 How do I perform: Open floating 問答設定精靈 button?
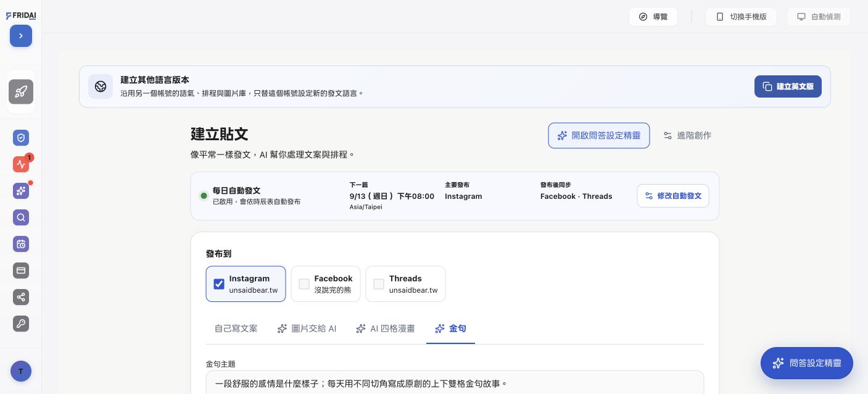click(807, 363)
